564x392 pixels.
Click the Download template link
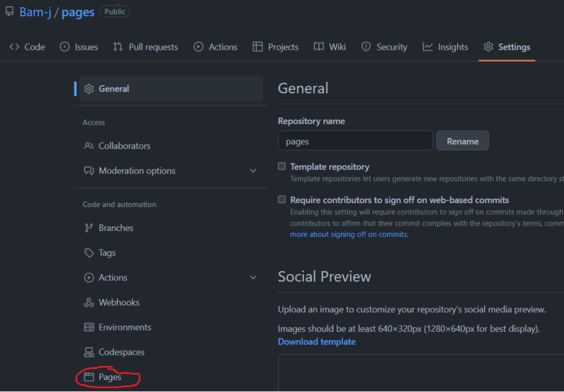pyautogui.click(x=317, y=342)
